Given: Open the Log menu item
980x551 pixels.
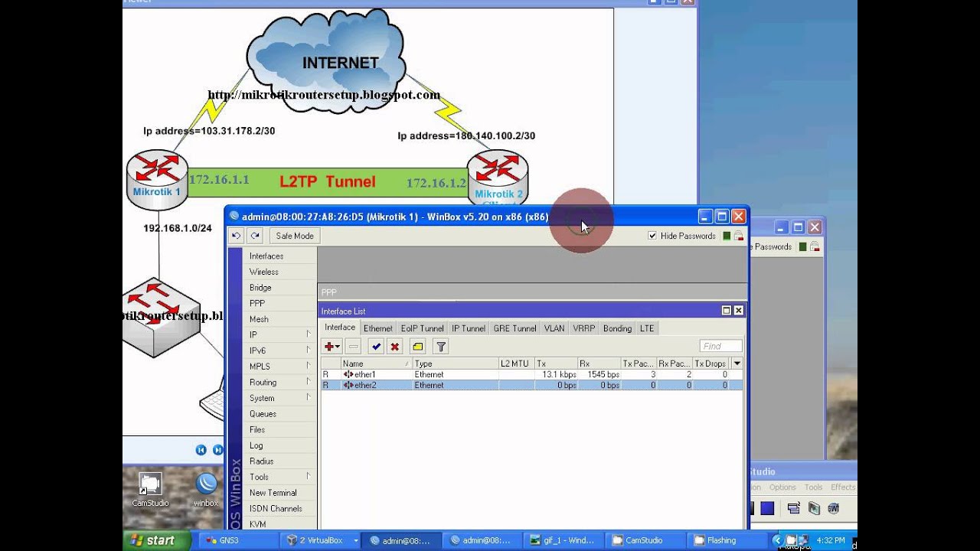Looking at the screenshot, I should (x=279, y=445).
